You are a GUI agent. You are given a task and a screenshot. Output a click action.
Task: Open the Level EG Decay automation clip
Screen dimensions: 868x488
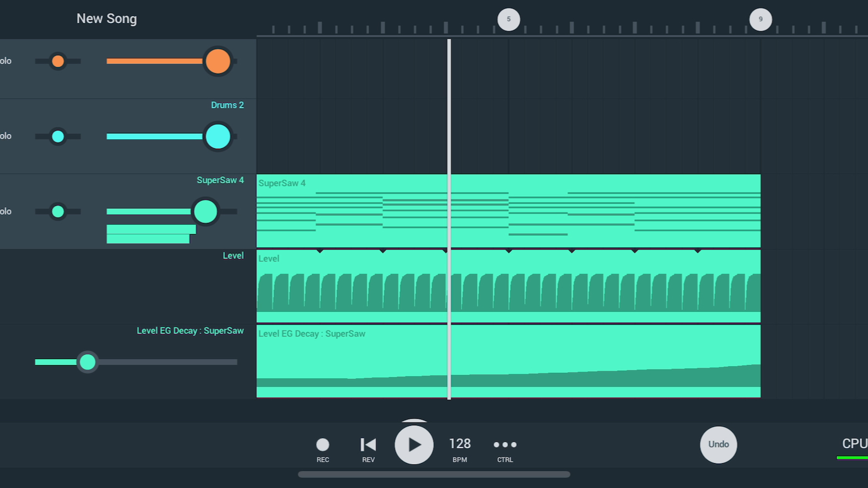click(x=508, y=361)
